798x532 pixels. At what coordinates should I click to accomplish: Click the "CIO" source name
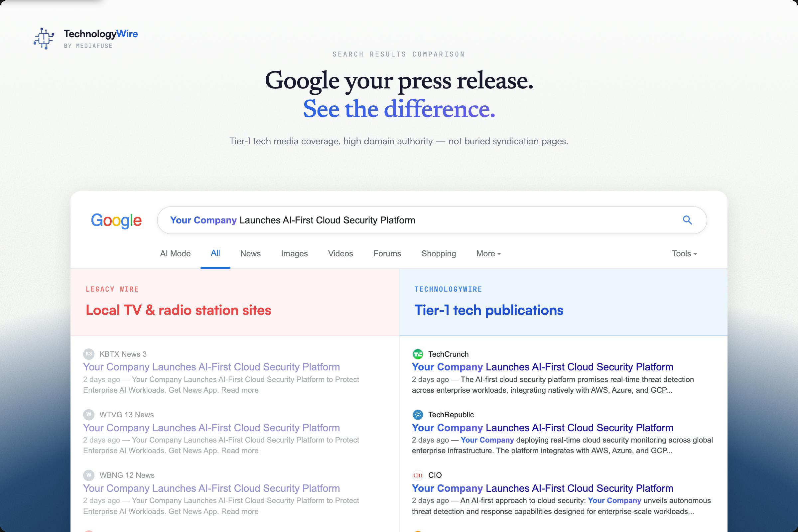(x=435, y=475)
